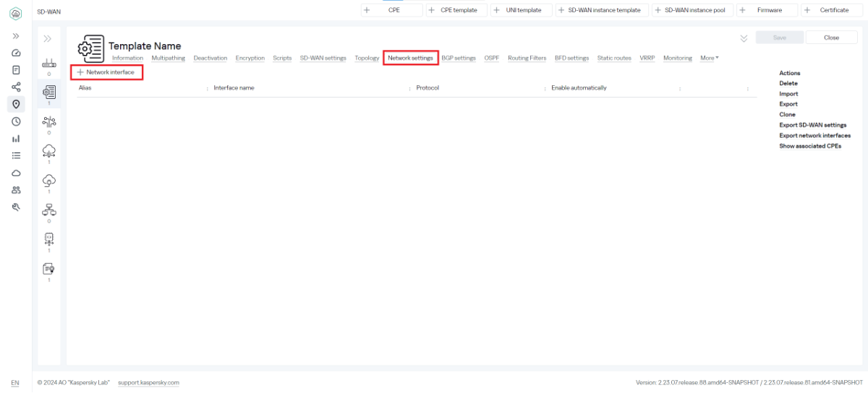The width and height of the screenshot is (868, 393).
Task: Open the document icon in the left sidebar
Action: click(16, 70)
